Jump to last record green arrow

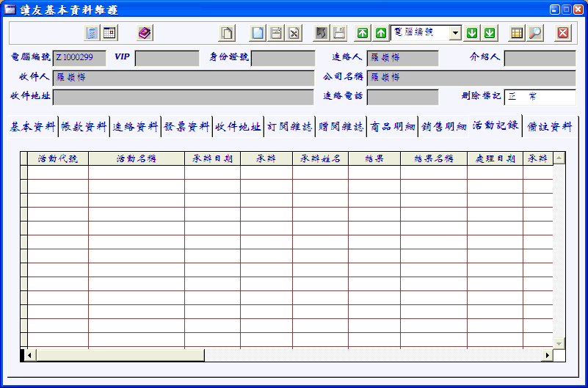[x=490, y=33]
